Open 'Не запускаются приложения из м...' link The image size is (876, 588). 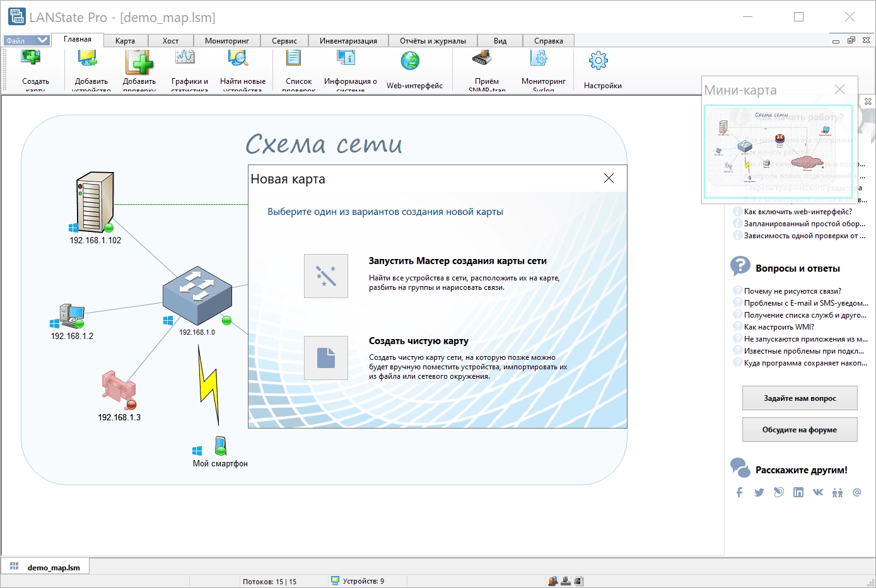[x=806, y=339]
